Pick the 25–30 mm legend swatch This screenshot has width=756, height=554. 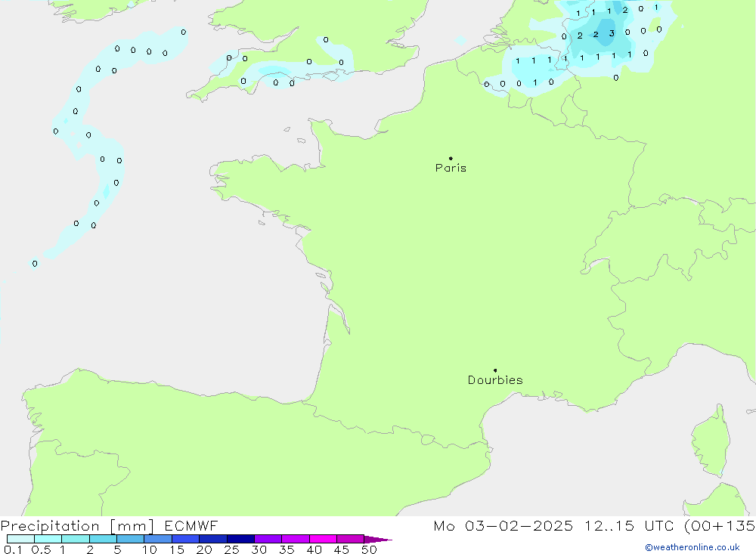pyautogui.click(x=240, y=539)
